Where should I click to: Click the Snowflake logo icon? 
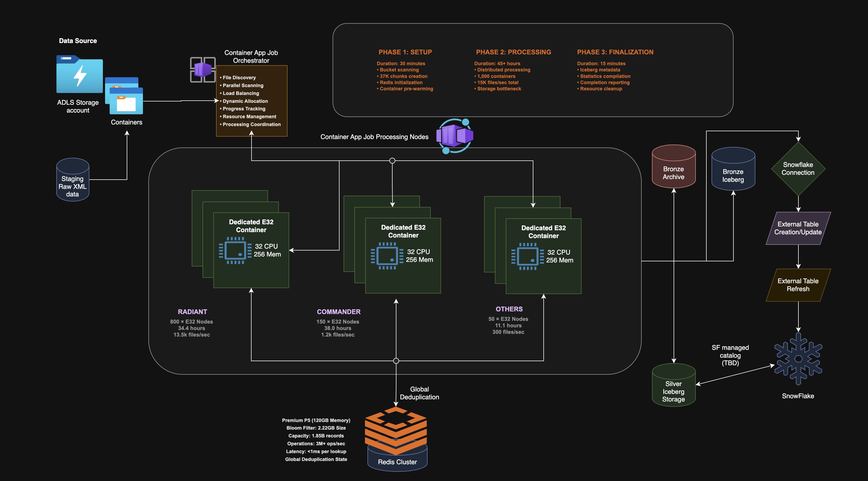click(x=798, y=359)
